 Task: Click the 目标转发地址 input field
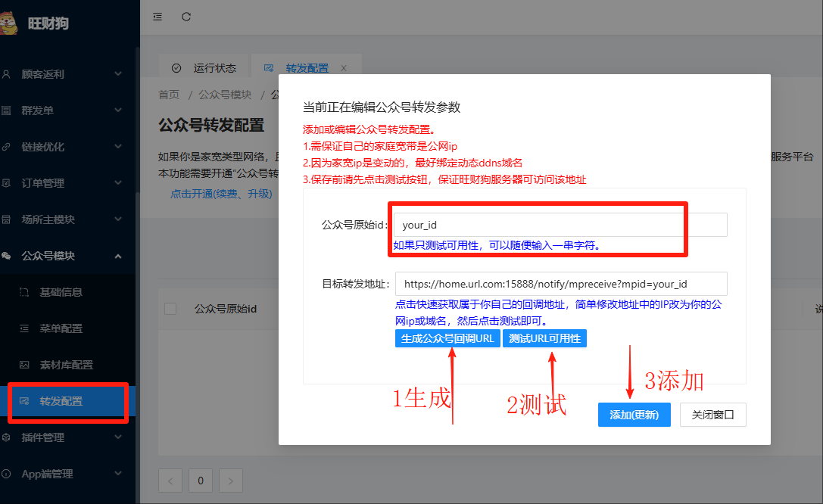coord(560,284)
